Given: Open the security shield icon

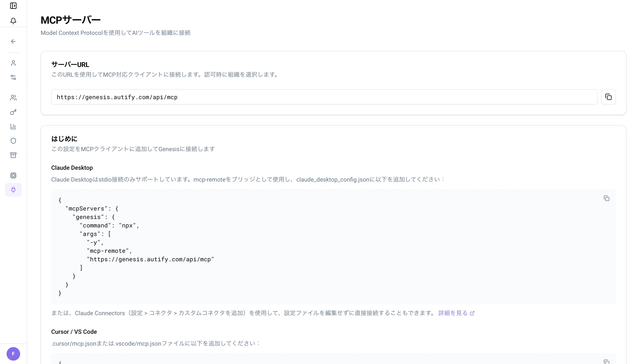Looking at the screenshot, I should coord(13,141).
